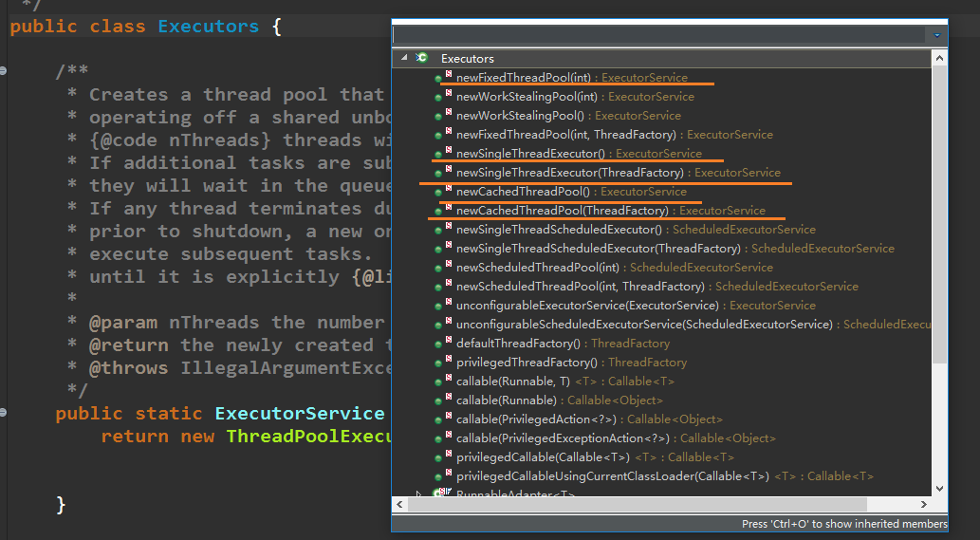Click the Javadoc fold marker in gutter
The width and height of the screenshot is (980, 540).
point(3,70)
